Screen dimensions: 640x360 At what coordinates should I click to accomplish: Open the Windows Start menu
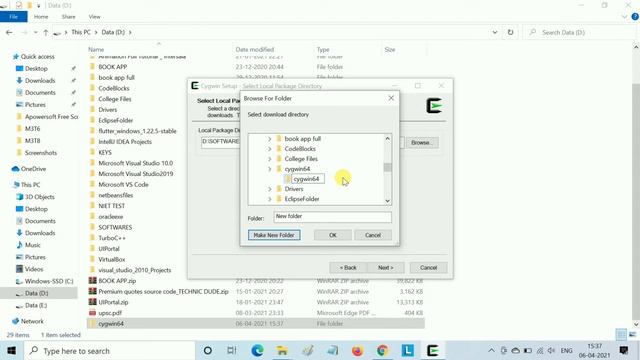11,351
